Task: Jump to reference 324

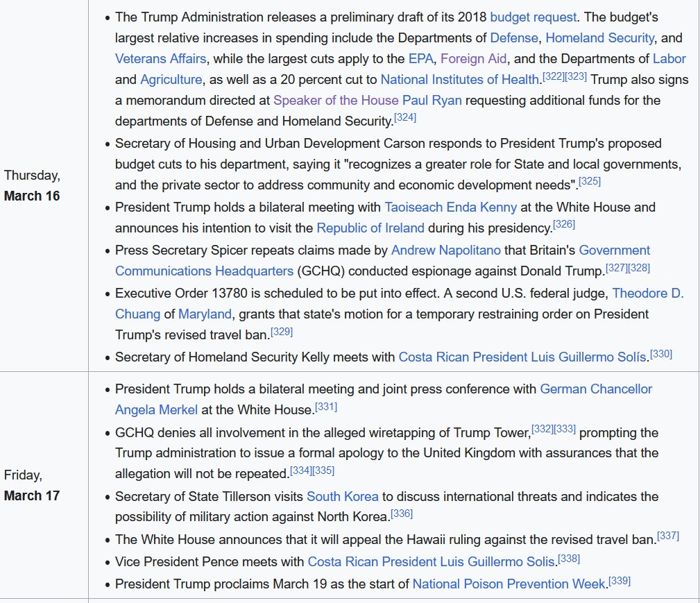Action: (x=405, y=117)
